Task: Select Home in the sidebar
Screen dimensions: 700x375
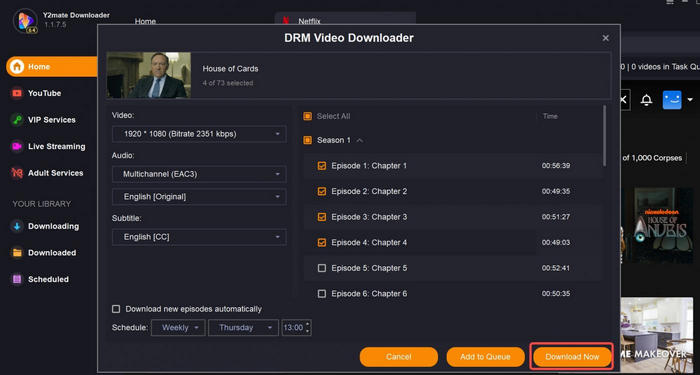Action: point(52,67)
